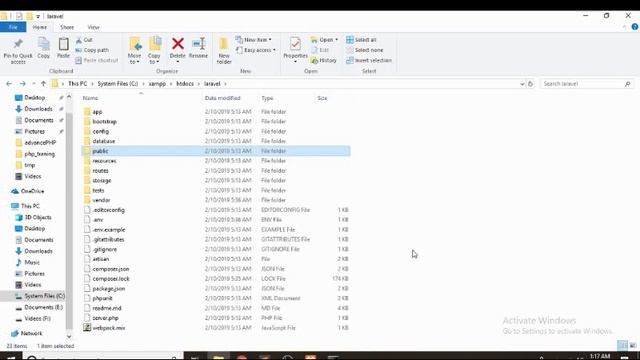Image resolution: width=640 pixels, height=360 pixels.
Task: Go up one folder level
Action: point(43,84)
